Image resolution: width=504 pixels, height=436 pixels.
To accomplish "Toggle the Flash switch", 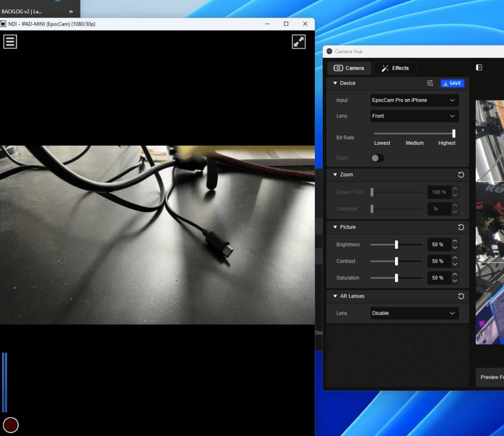I will pyautogui.click(x=377, y=158).
